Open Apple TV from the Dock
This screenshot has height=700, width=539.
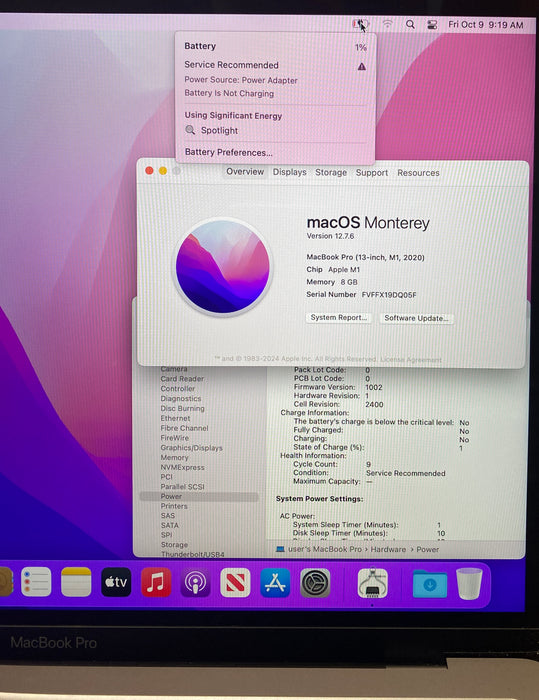tap(116, 582)
